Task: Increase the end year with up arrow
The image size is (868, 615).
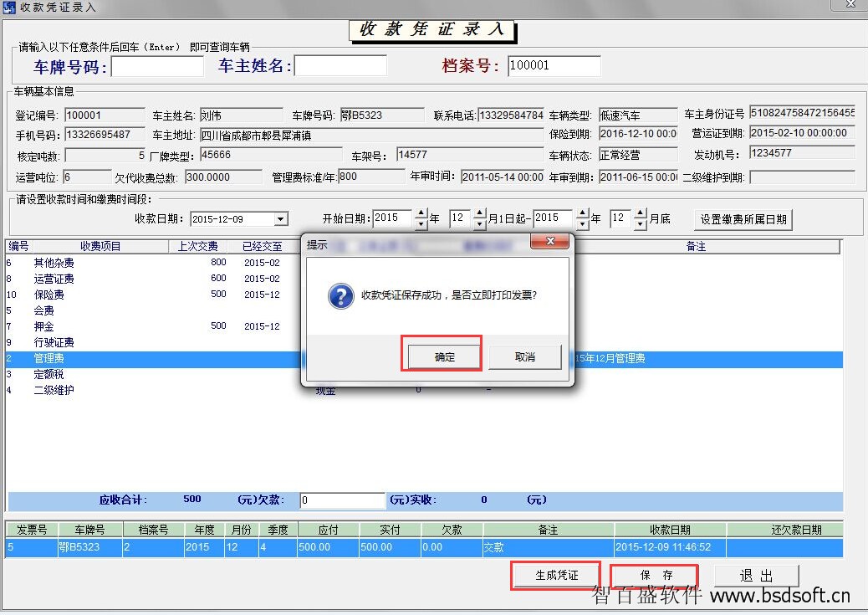Action: click(x=582, y=214)
